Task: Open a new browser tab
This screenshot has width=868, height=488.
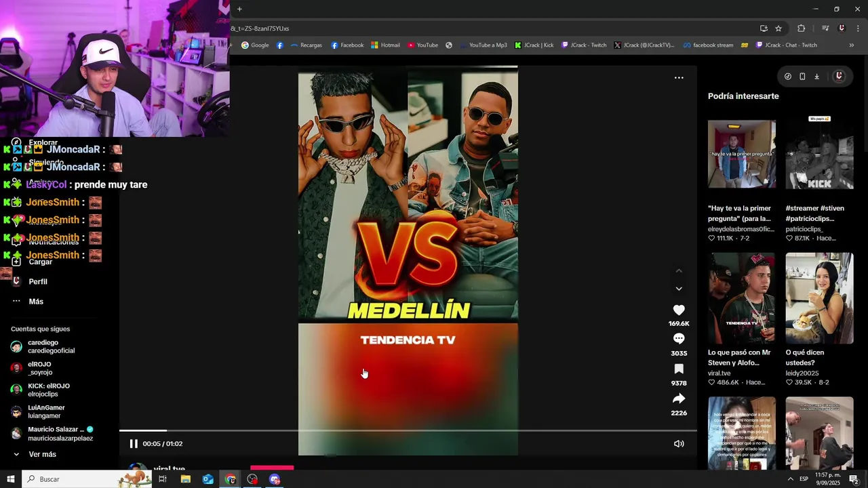Action: (239, 9)
